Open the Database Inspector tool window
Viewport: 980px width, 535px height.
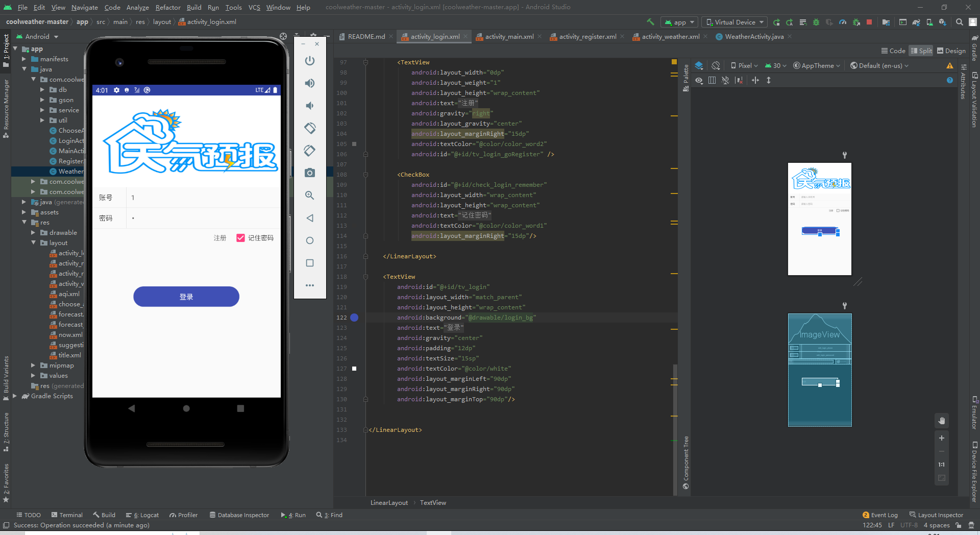tap(239, 515)
